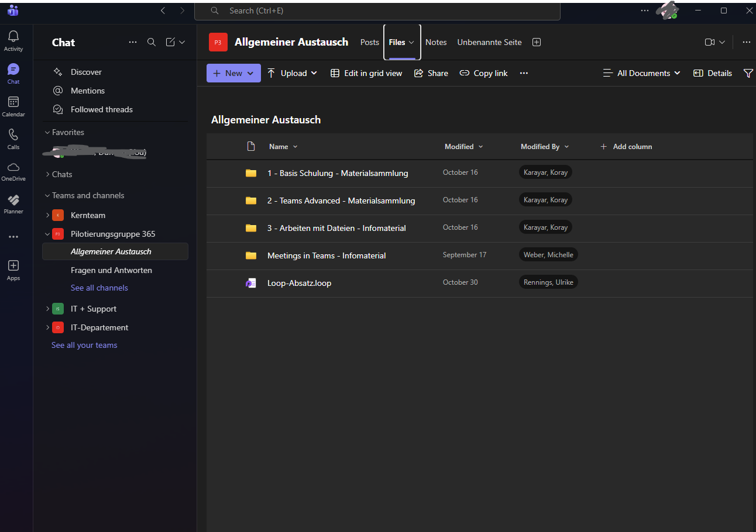The width and height of the screenshot is (756, 532).
Task: Open the filter funnel icon
Action: click(x=748, y=73)
